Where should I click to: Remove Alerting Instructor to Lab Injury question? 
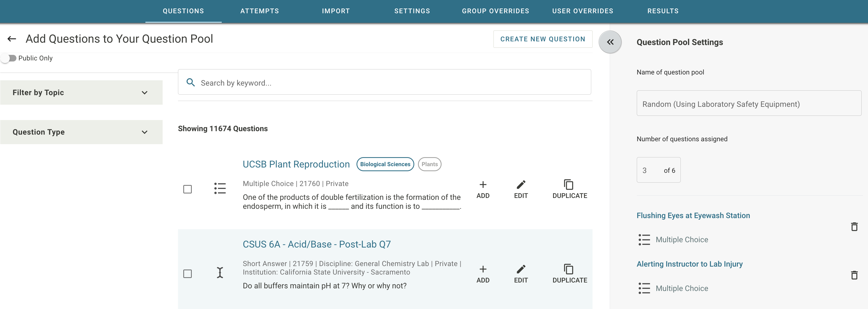pos(854,275)
